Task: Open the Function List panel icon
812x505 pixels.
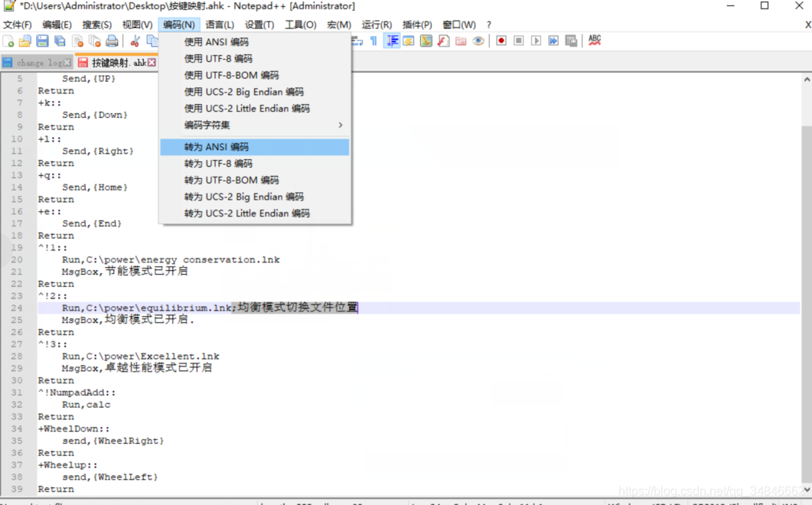Action: coord(443,41)
